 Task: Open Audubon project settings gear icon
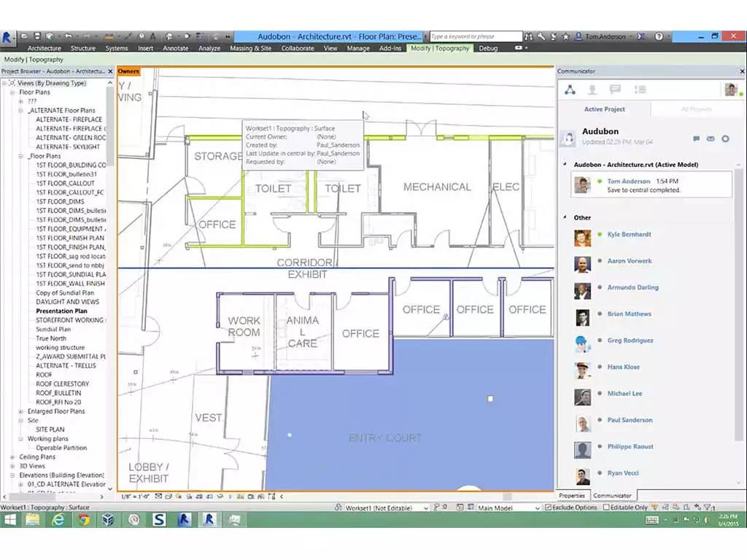725,139
